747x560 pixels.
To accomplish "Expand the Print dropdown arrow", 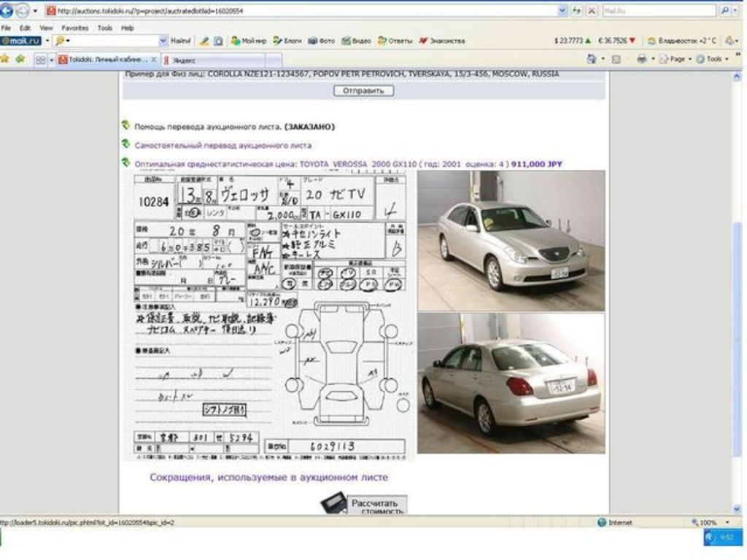I will coord(653,59).
